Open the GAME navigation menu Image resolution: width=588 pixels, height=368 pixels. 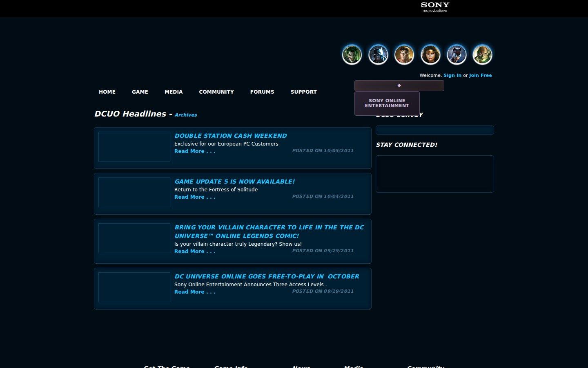[x=140, y=92]
